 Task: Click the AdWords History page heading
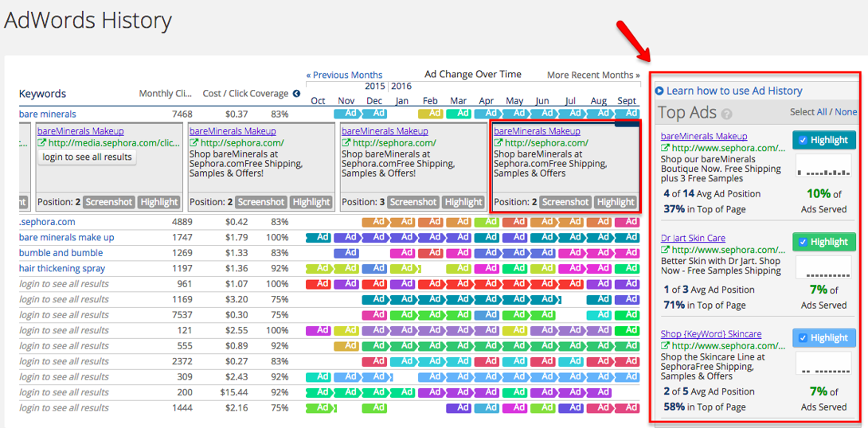tap(88, 21)
